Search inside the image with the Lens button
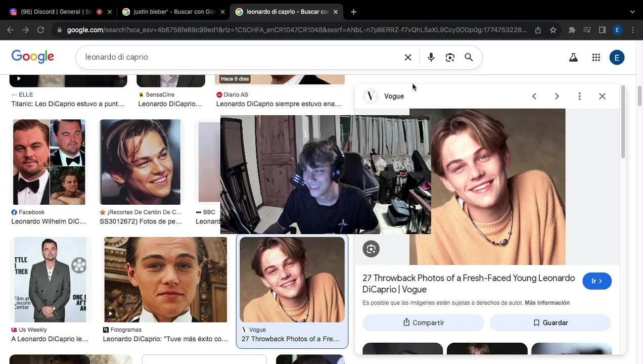The height and width of the screenshot is (364, 643). coord(371,249)
